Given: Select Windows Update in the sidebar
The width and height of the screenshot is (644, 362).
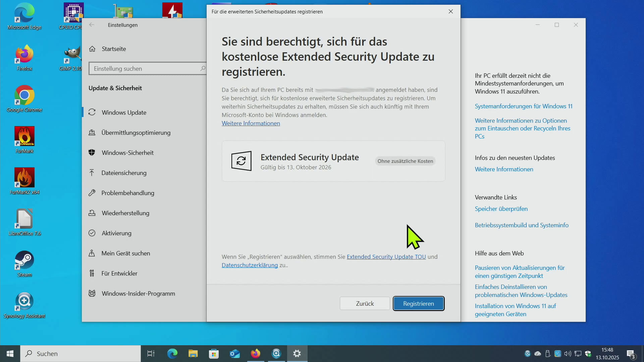Looking at the screenshot, I should 124,112.
